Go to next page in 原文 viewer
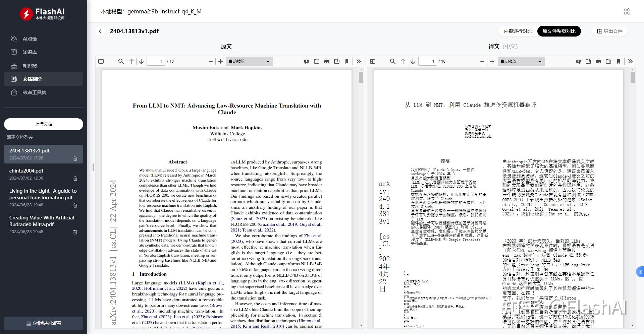Image resolution: width=644 pixels, height=334 pixels. click(x=141, y=61)
